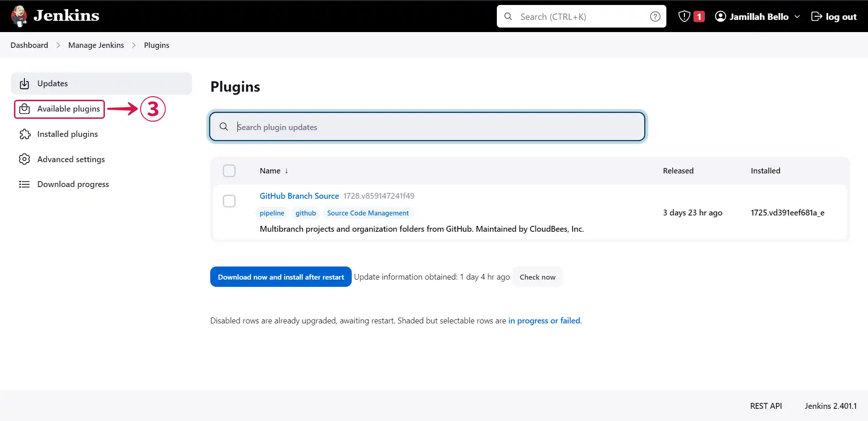Click the Updates download icon in sidebar

click(x=24, y=84)
